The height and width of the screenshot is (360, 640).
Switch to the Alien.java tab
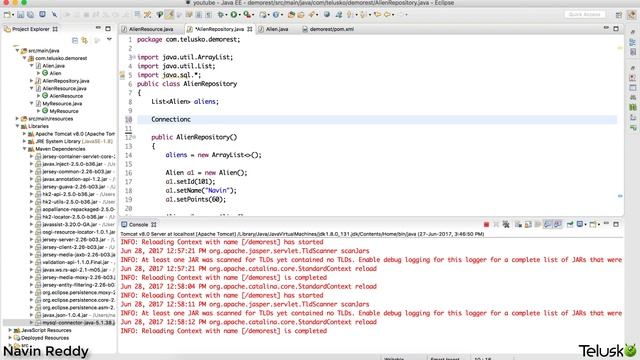(277, 29)
